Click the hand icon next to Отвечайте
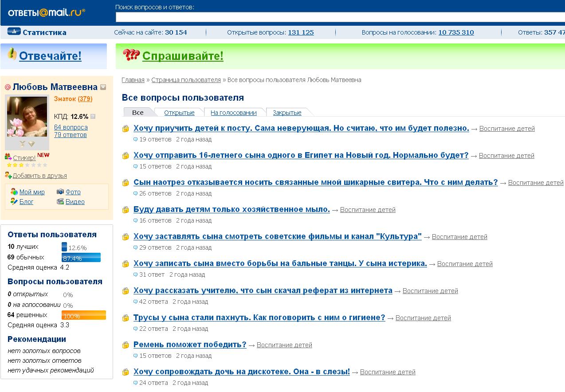Viewport: 565px width, 392px height. 12,55
